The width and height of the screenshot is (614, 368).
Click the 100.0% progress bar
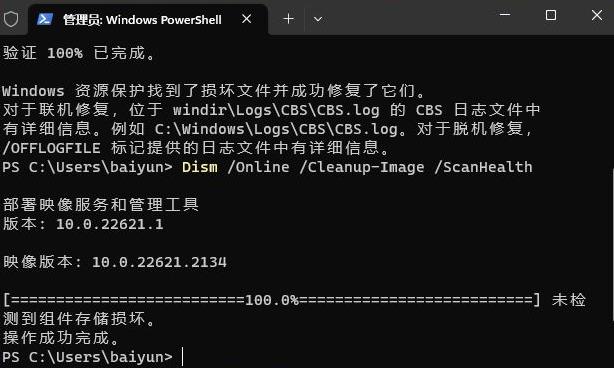click(272, 300)
